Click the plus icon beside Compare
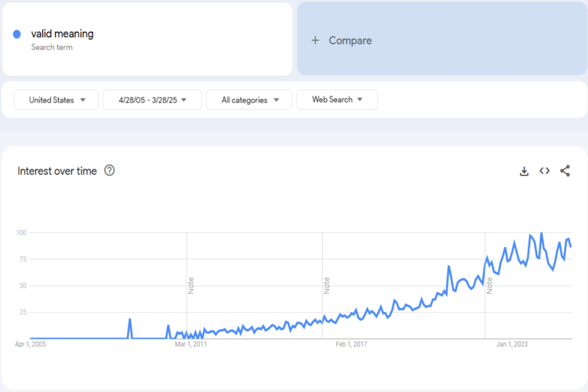This screenshot has height=392, width=588. (315, 41)
